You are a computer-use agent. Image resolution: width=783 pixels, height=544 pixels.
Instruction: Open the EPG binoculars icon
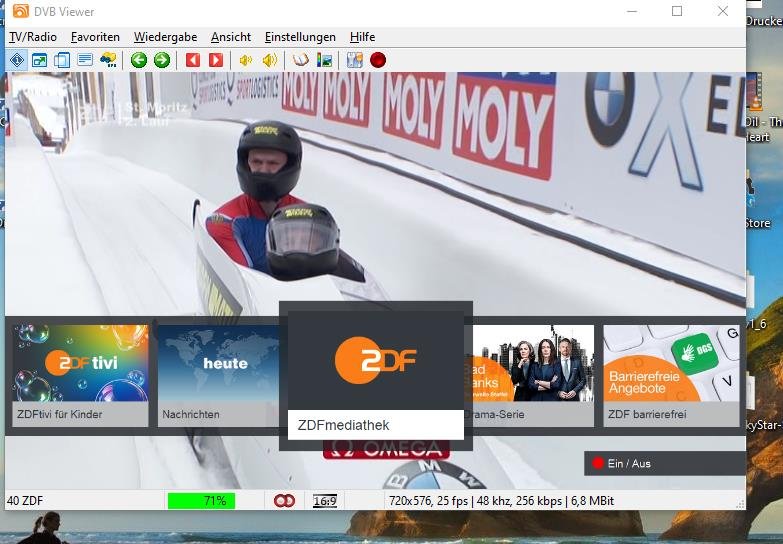click(108, 60)
